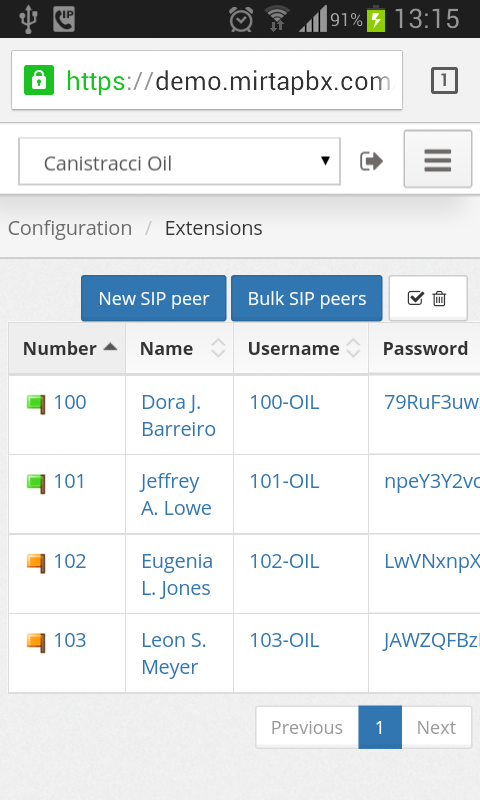Open the browser tabs counter icon

444,80
